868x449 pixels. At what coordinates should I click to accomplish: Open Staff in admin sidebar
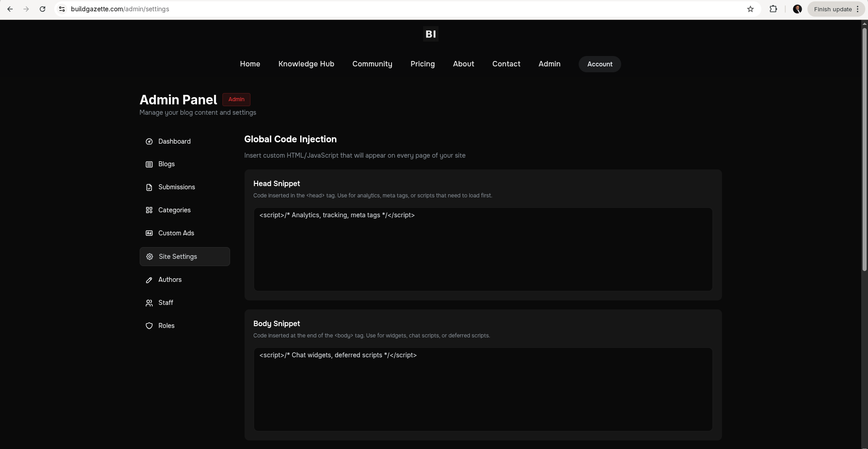[184, 303]
